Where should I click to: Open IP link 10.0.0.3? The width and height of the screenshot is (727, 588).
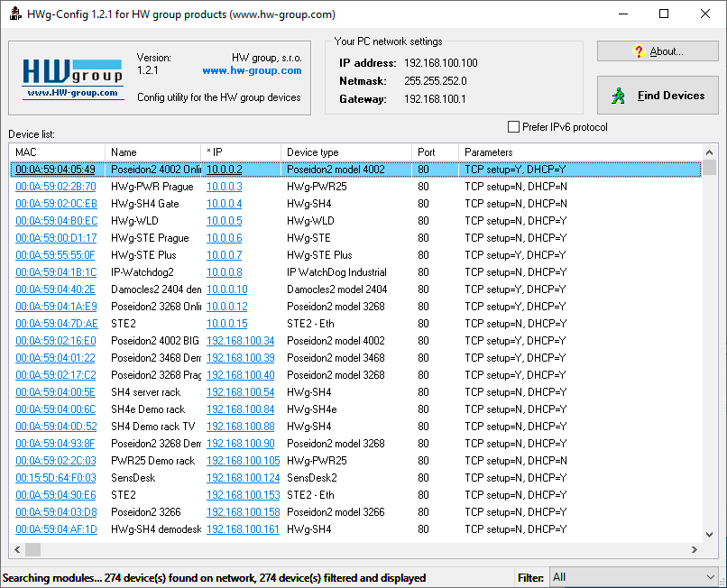(225, 187)
